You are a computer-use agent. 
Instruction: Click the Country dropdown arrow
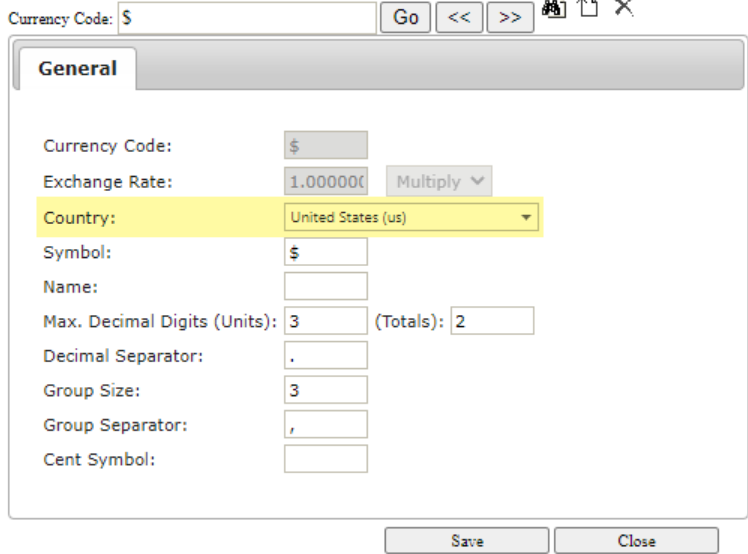coord(526,218)
